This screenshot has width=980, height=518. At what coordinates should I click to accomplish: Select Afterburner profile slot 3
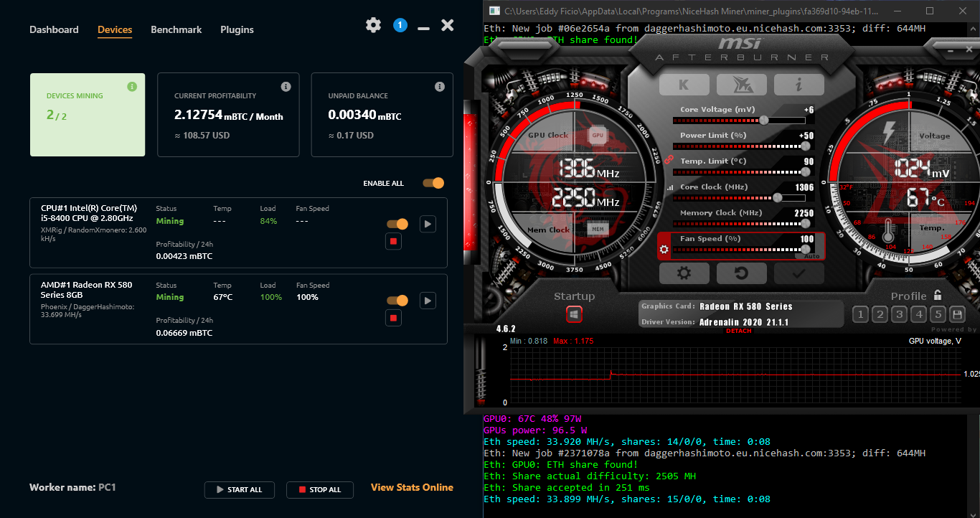899,314
